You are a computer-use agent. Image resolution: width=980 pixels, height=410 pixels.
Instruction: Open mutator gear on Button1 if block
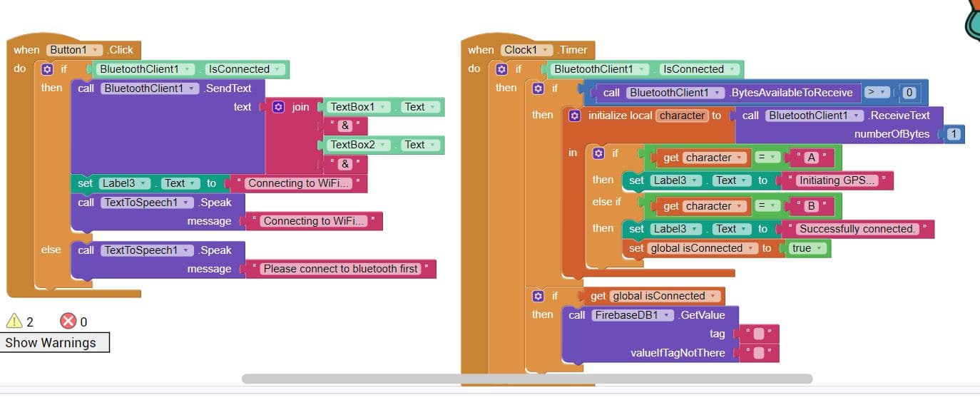pyautogui.click(x=47, y=69)
